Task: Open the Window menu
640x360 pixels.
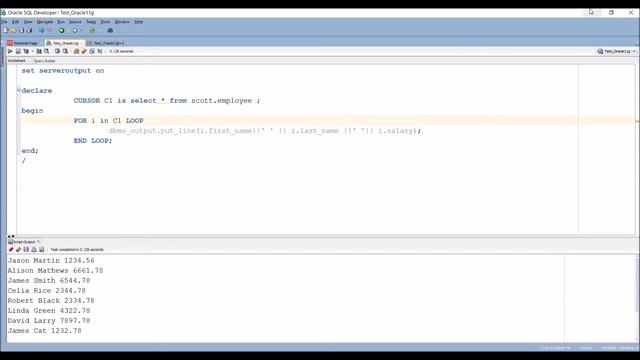Action: pyautogui.click(x=122, y=22)
